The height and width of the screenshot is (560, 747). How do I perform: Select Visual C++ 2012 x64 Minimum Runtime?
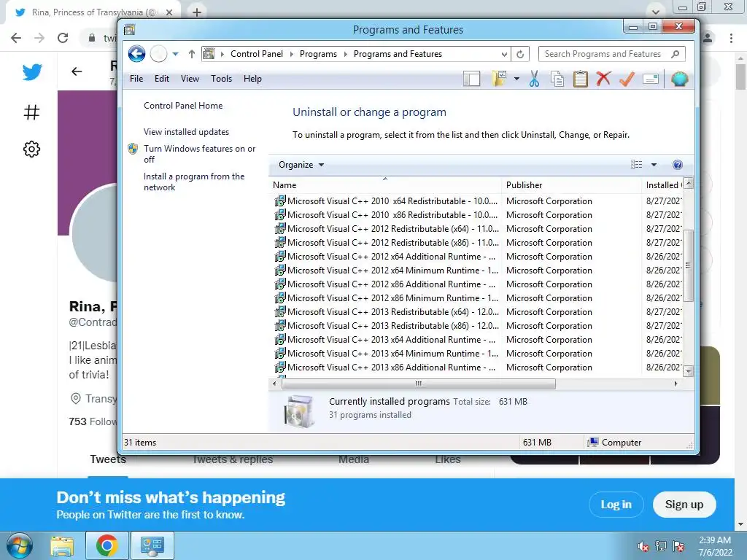477,270
